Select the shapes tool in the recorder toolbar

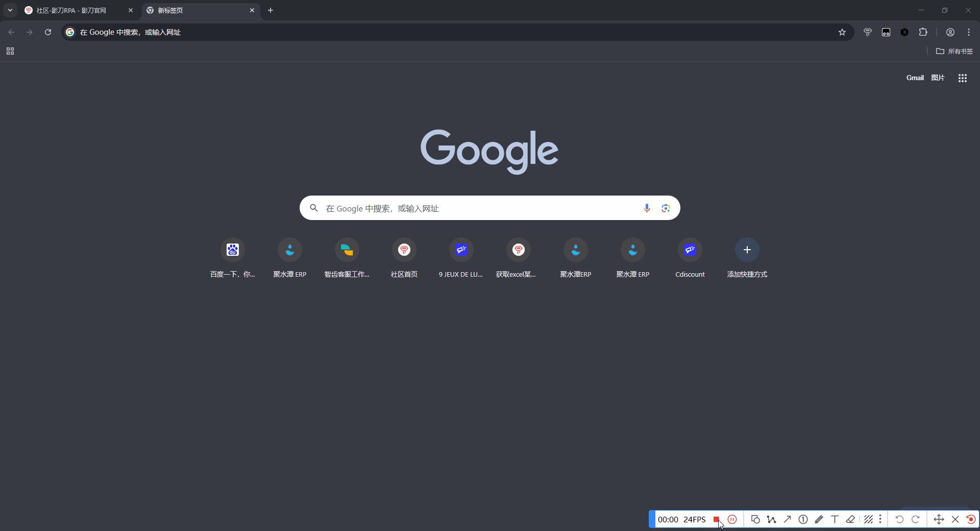(x=755, y=519)
